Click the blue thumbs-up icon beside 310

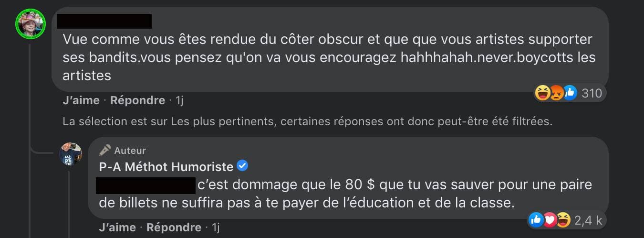pyautogui.click(x=570, y=93)
